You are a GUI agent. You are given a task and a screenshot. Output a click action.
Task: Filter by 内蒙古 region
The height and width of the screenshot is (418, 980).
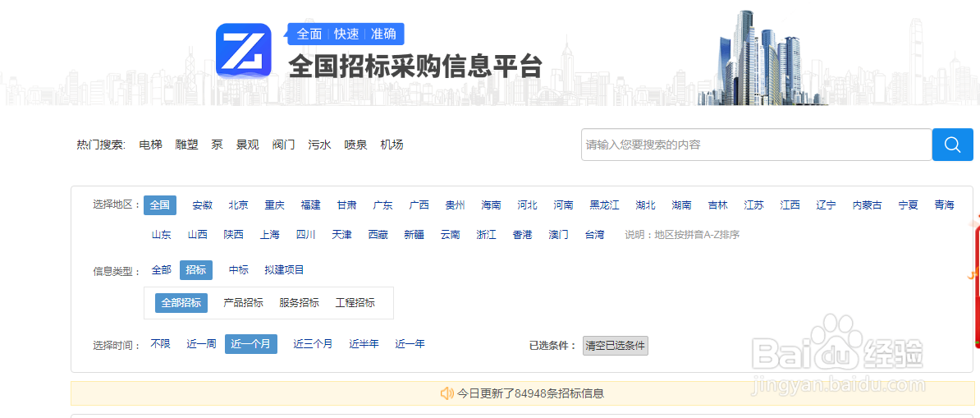pos(868,205)
